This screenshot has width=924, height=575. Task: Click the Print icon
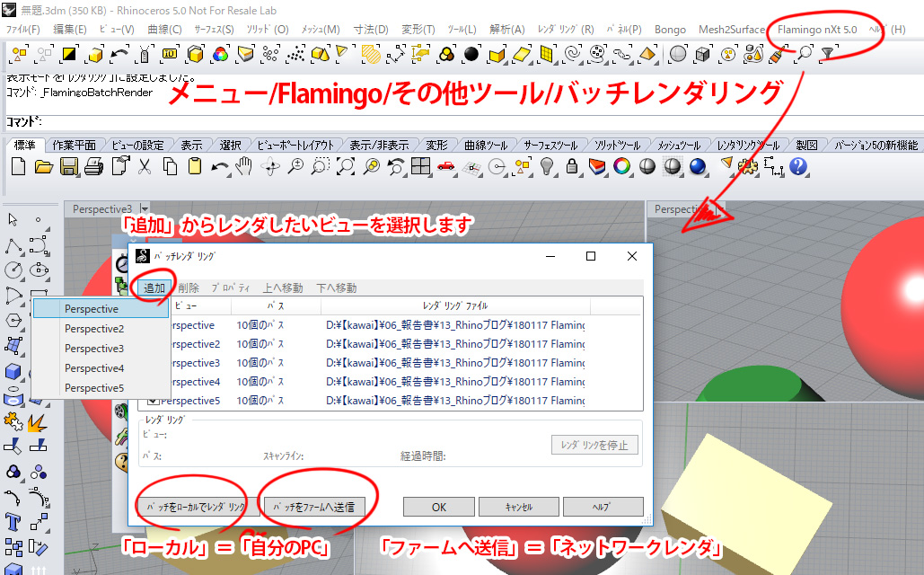93,167
